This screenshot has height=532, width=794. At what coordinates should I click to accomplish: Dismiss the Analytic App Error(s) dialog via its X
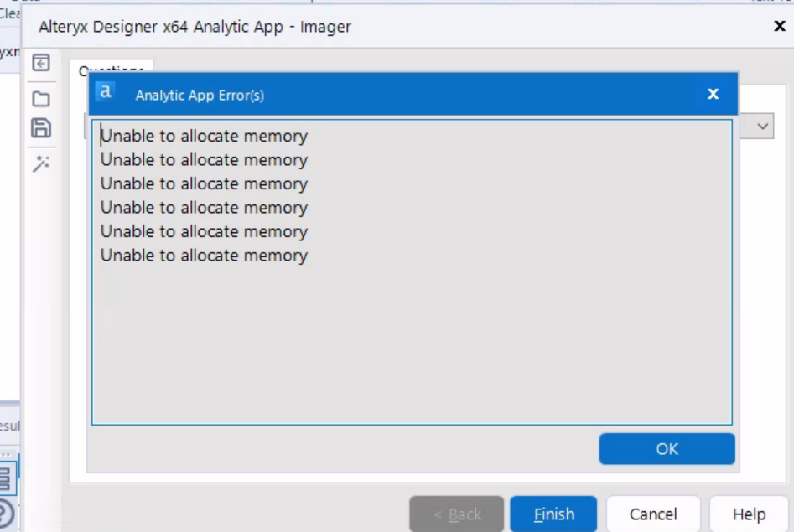tap(712, 94)
